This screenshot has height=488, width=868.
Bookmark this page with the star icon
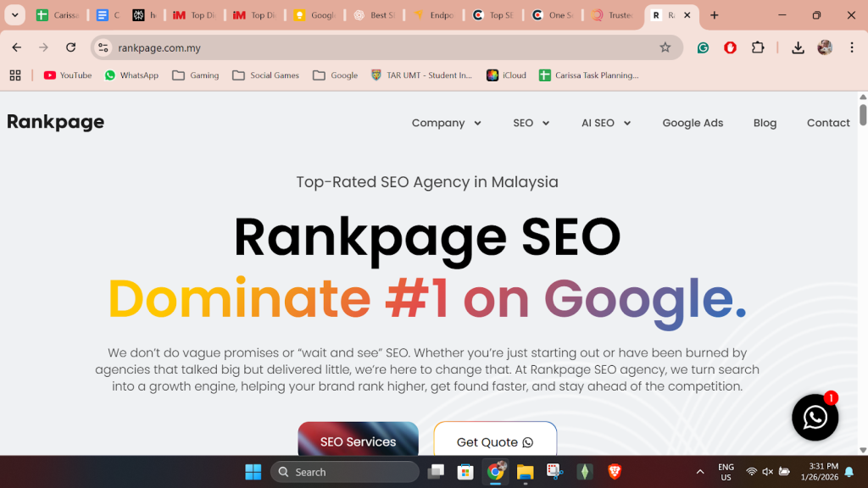click(x=665, y=47)
